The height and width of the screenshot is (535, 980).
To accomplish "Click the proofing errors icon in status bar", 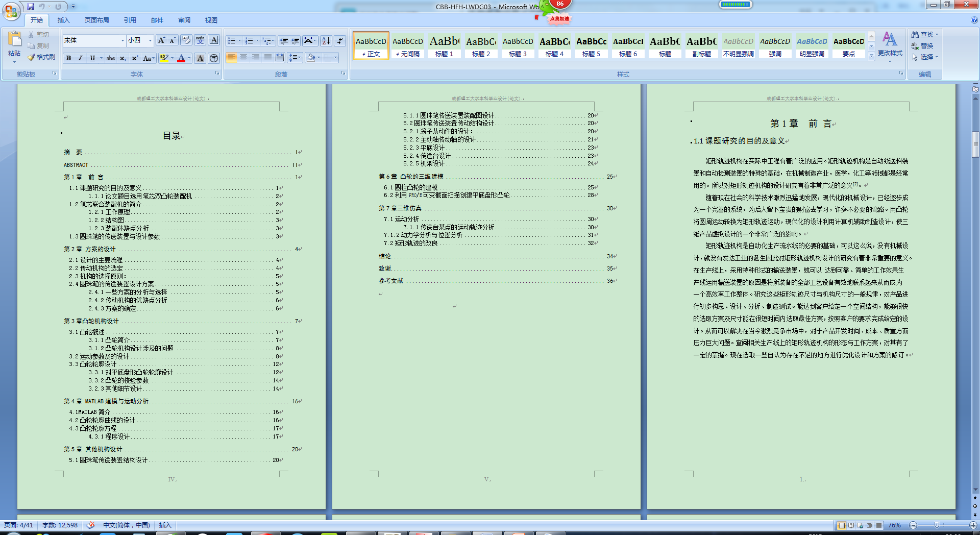I will pos(91,525).
